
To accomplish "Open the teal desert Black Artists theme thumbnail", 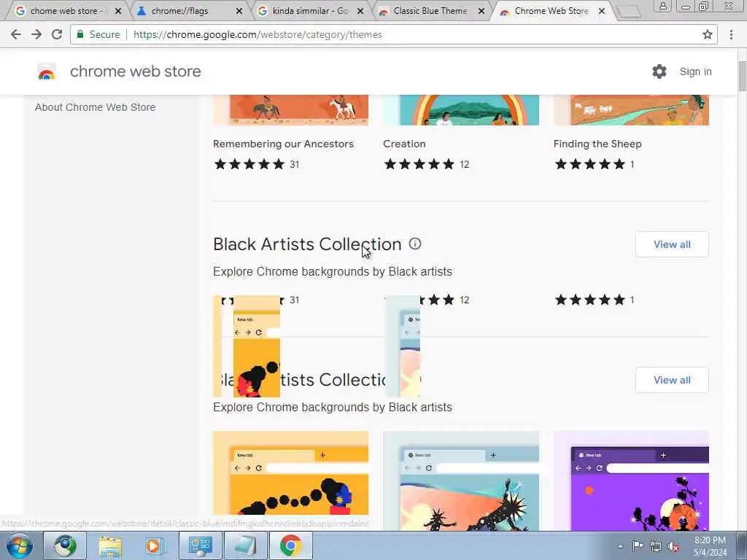I will coord(461,480).
